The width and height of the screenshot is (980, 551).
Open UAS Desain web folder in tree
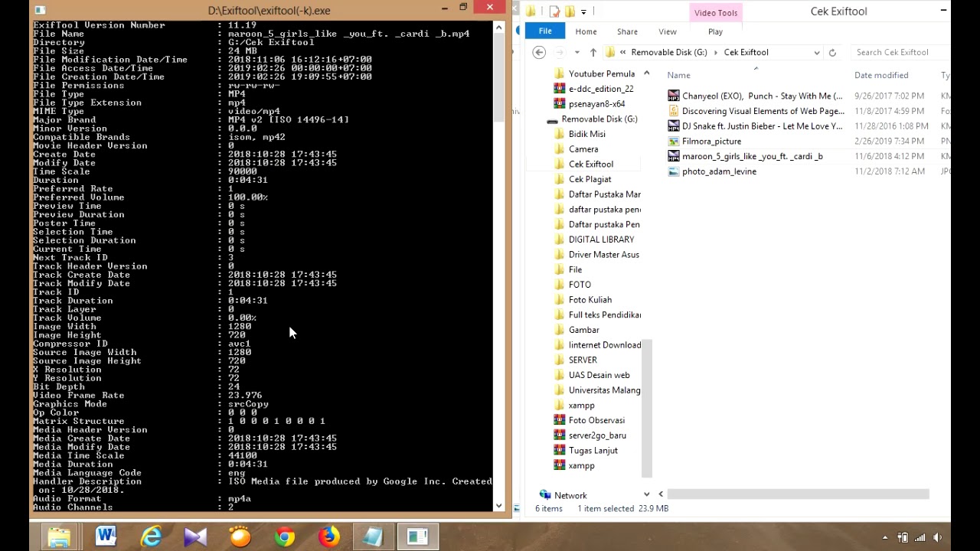592,375
